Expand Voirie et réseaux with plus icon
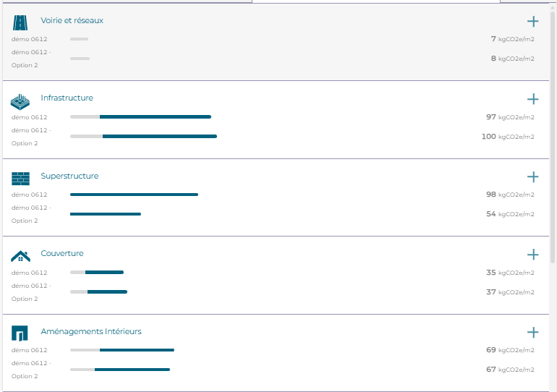The height and width of the screenshot is (392, 557). (x=532, y=22)
